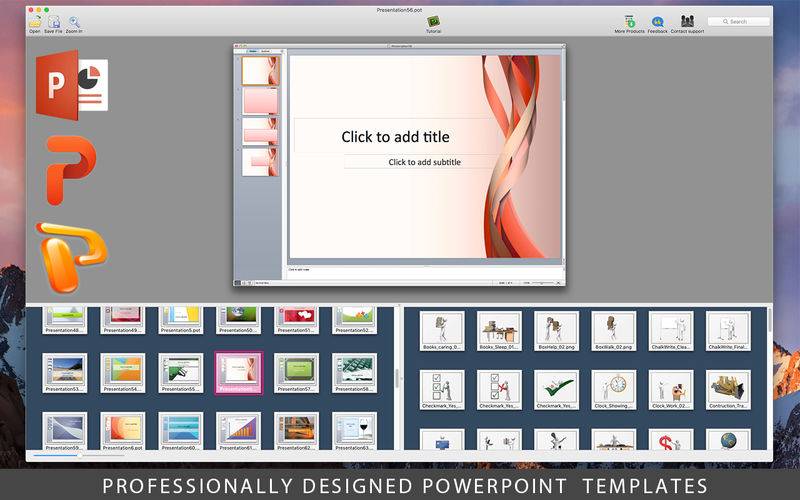The height and width of the screenshot is (500, 800).
Task: Pick the Contruction bulldozer clipart
Action: (x=728, y=390)
